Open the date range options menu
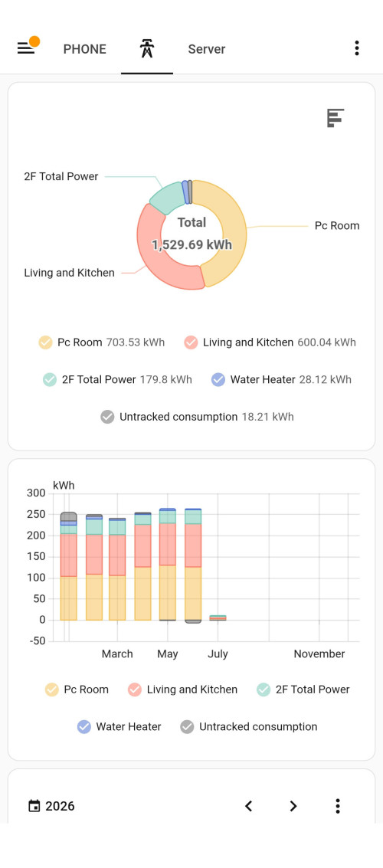 pos(338,806)
